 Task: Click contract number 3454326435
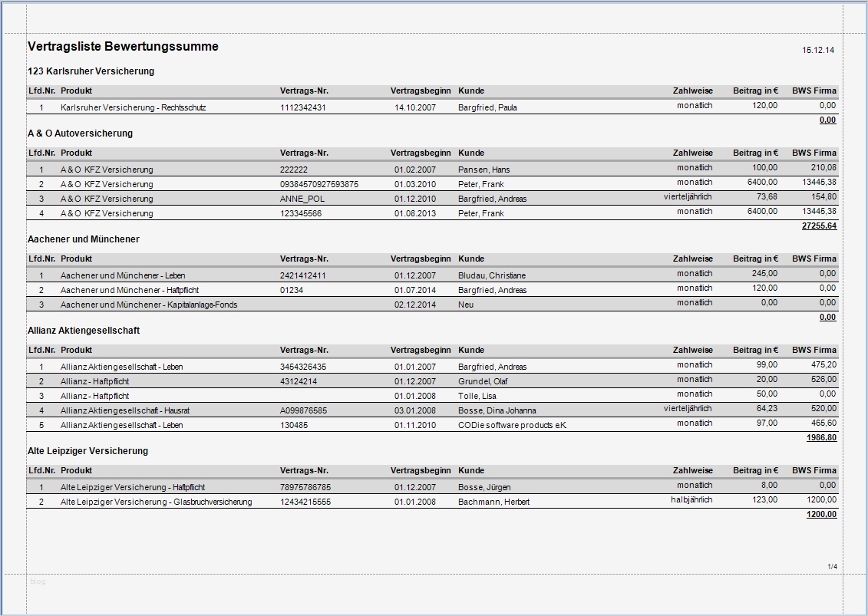(x=303, y=367)
